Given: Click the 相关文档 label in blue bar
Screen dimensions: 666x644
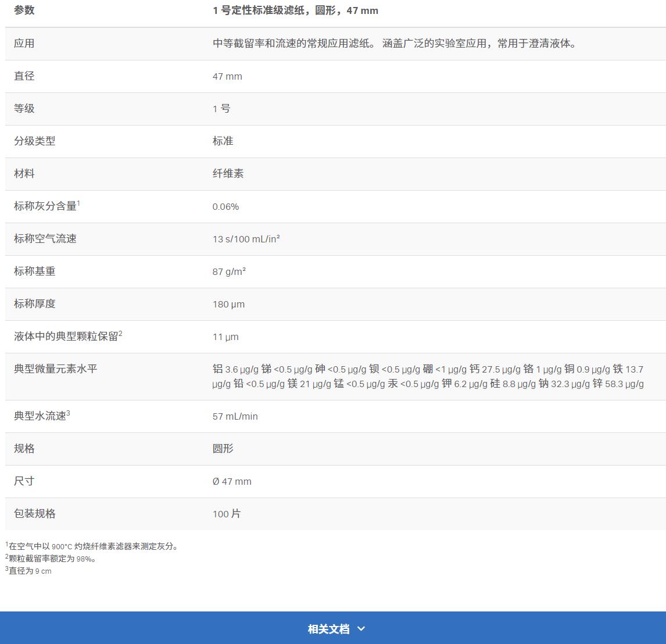Looking at the screenshot, I should coord(328,628).
